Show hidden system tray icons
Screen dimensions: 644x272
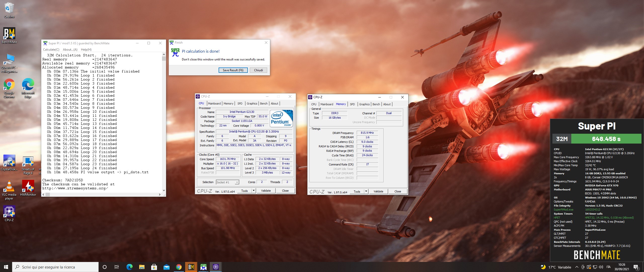pyautogui.click(x=577, y=267)
